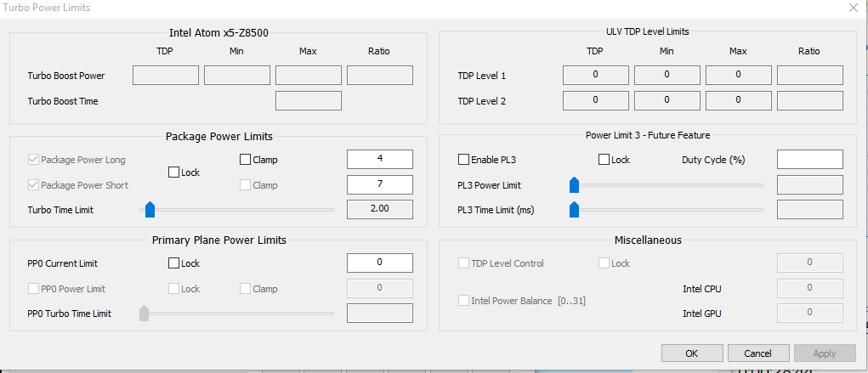The width and height of the screenshot is (868, 373).
Task: Click the TDP Level 1 Ratio field
Action: 810,76
